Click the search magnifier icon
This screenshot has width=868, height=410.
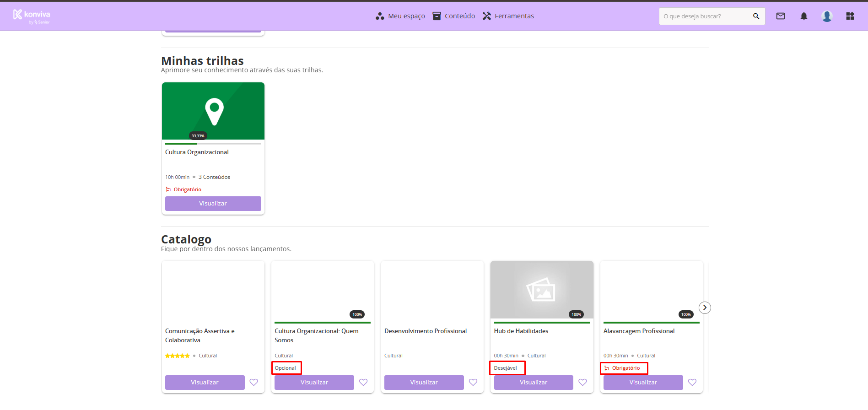coord(756,16)
